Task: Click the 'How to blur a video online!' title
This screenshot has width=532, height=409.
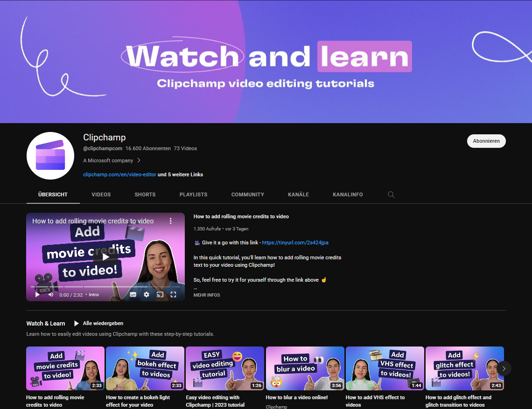Action: pyautogui.click(x=297, y=397)
